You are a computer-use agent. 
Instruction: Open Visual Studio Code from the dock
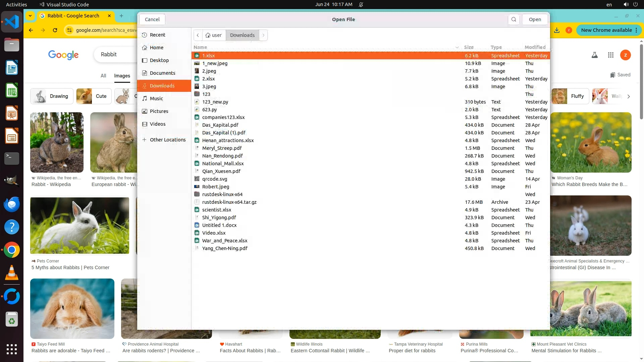12,22
